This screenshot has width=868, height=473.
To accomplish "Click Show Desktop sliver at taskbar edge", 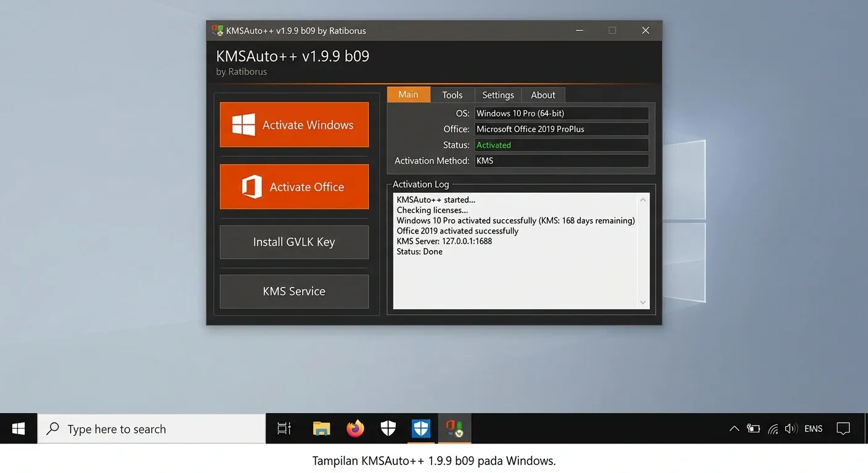I will click(866, 429).
